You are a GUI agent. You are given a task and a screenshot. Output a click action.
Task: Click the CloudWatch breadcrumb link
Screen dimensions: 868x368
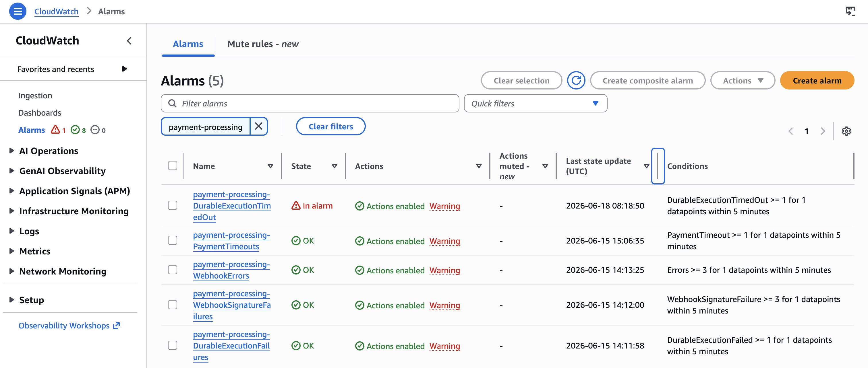click(x=56, y=11)
